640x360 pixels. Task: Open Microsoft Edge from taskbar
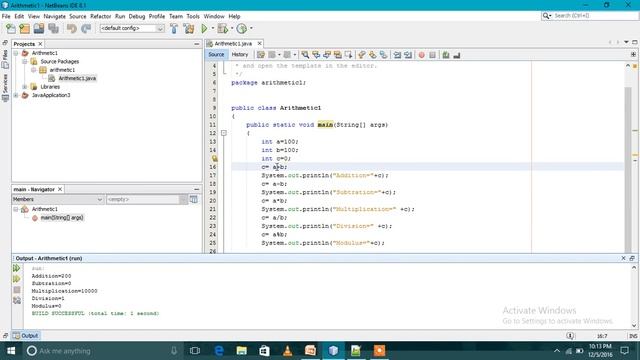pyautogui.click(x=219, y=351)
